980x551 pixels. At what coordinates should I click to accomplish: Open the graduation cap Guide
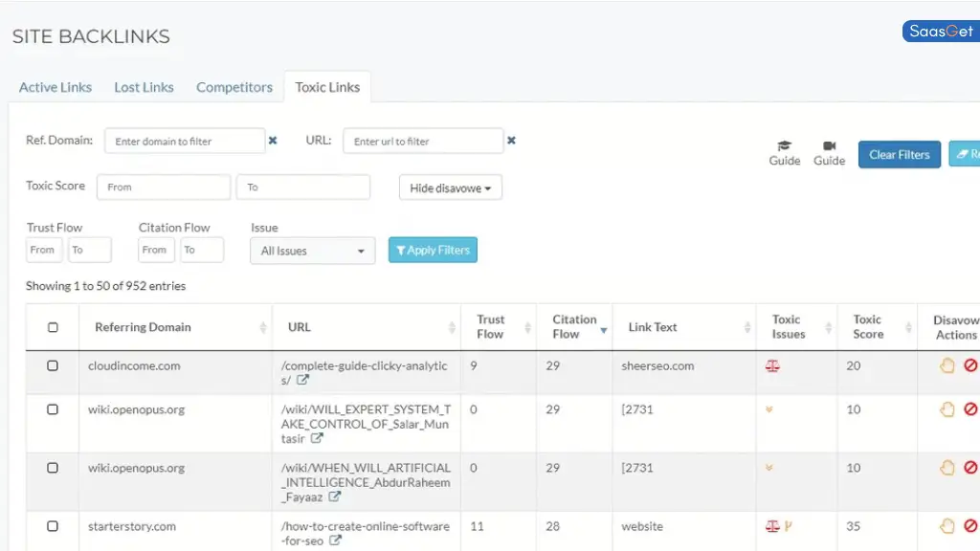tap(785, 153)
